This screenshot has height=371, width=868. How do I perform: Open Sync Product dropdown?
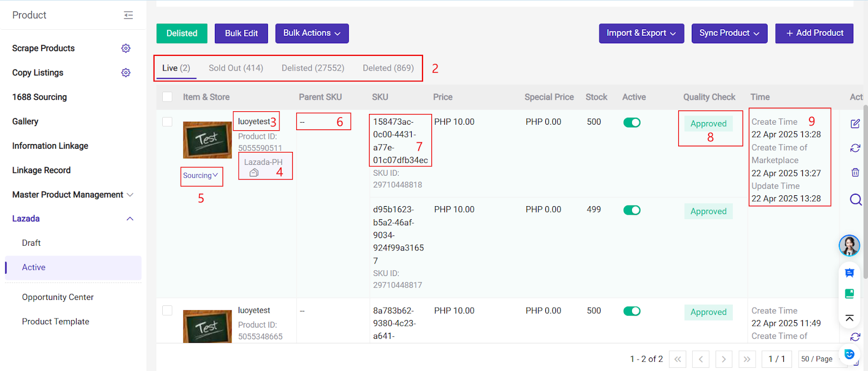[729, 33]
